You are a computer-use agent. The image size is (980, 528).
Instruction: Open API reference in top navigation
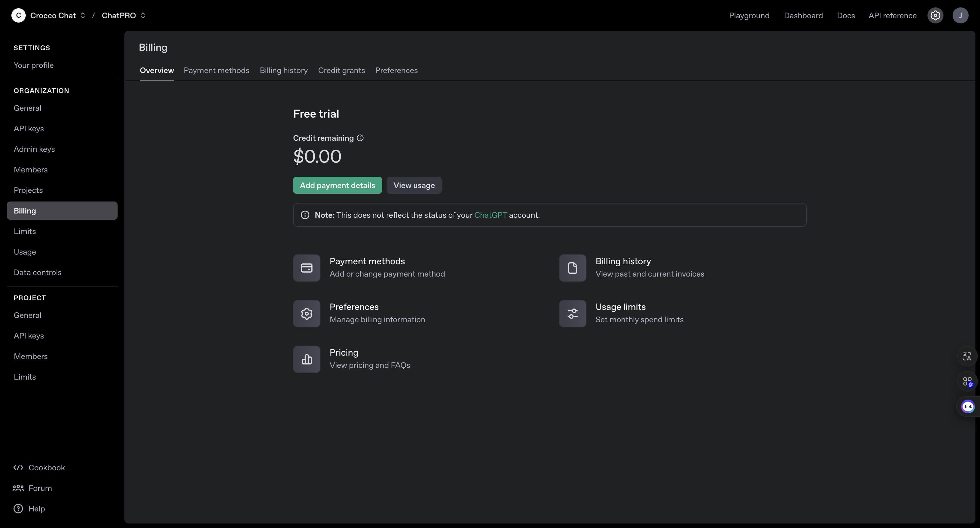[x=892, y=16]
